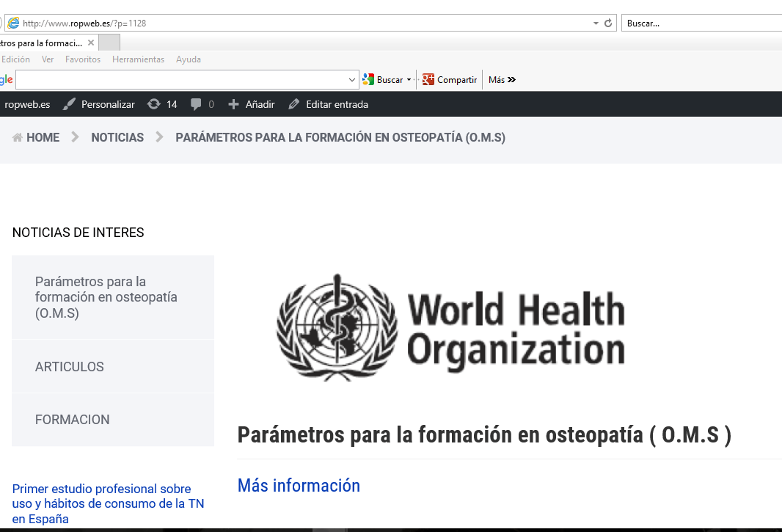Select sidebar item Parámetros para la formación en osteopatía
This screenshot has width=782, height=532.
coord(113,297)
